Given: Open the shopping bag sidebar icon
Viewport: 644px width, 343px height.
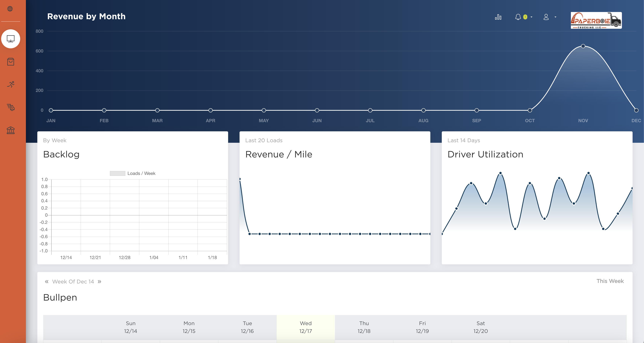Looking at the screenshot, I should click(10, 61).
